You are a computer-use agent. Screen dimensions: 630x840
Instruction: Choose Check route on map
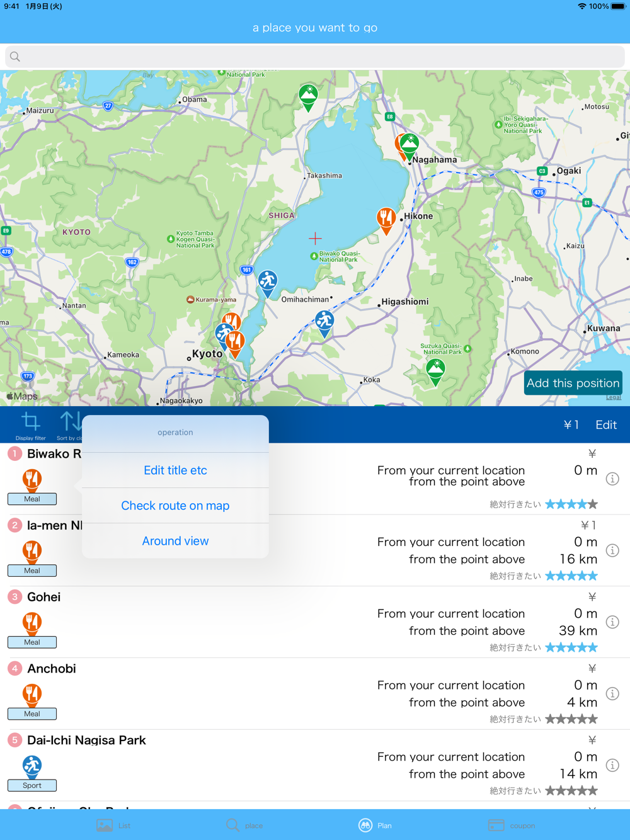pyautogui.click(x=175, y=506)
